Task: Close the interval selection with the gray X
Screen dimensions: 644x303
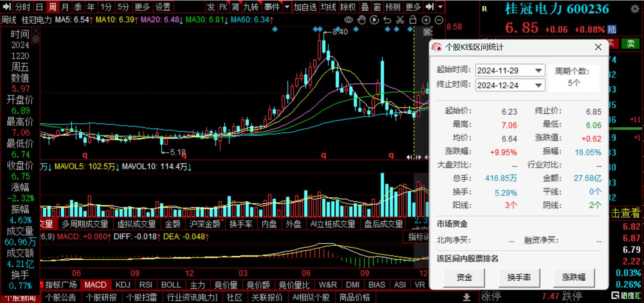Action: 426,32
